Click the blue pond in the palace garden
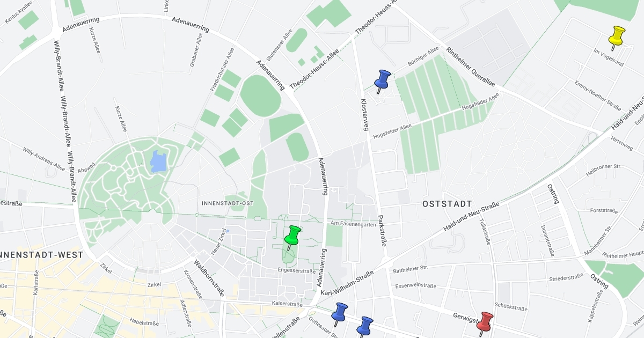 [159, 161]
